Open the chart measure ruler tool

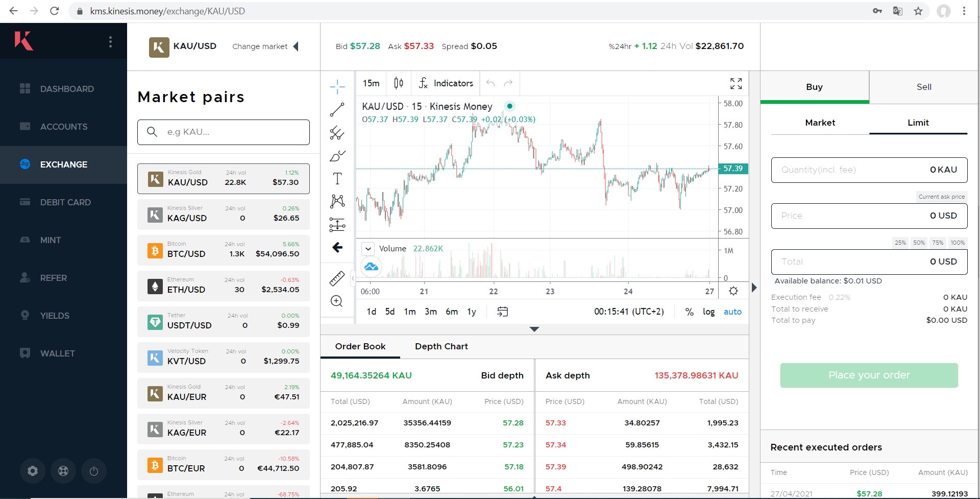[x=337, y=278]
